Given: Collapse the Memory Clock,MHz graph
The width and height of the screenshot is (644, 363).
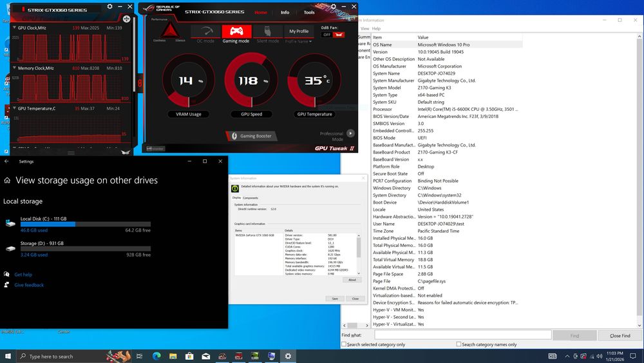Looking at the screenshot, I should pyautogui.click(x=14, y=68).
